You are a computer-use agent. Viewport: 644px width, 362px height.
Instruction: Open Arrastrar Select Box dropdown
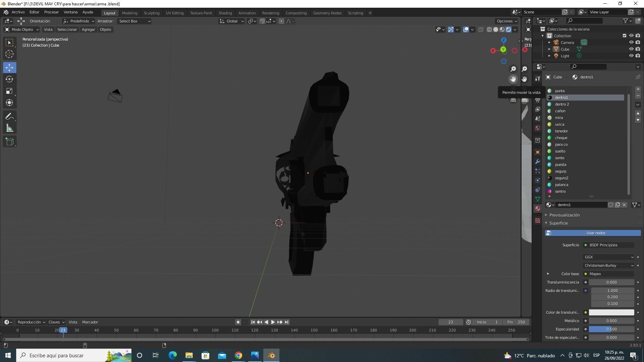[134, 21]
